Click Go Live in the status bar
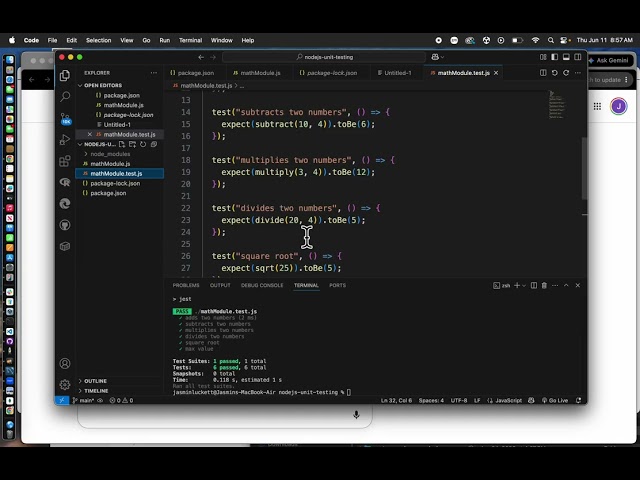The width and height of the screenshot is (640, 480). 555,400
